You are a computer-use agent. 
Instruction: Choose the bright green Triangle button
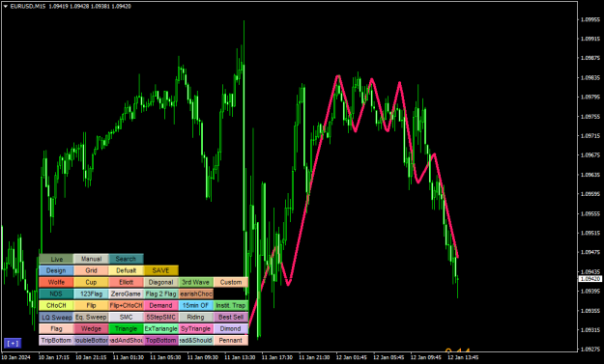tap(126, 328)
